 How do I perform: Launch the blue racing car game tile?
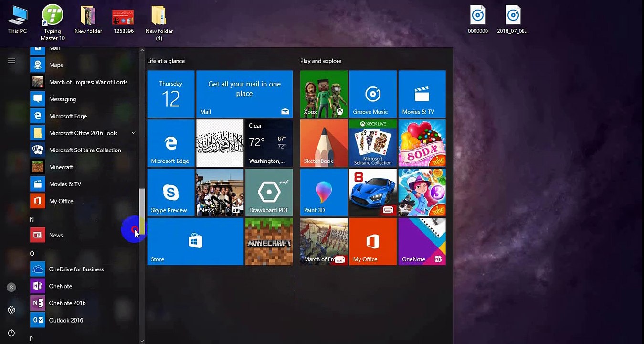pos(373,193)
